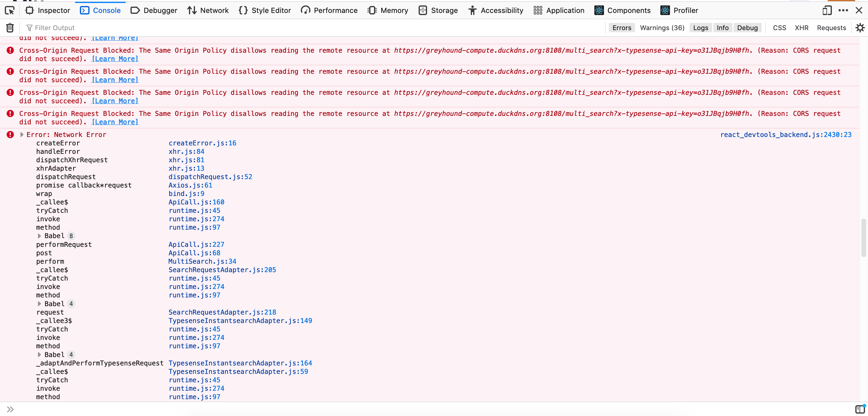868x416 pixels.
Task: Open the console settings gear
Action: pyautogui.click(x=860, y=28)
